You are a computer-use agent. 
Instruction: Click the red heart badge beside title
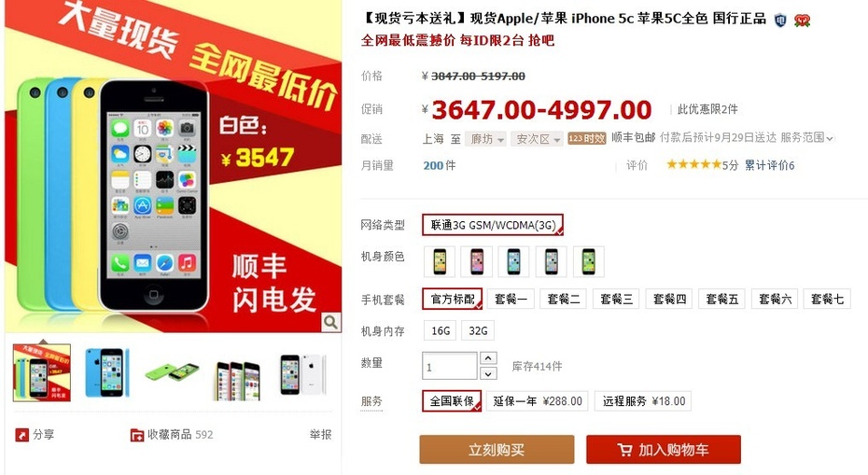coord(802,21)
